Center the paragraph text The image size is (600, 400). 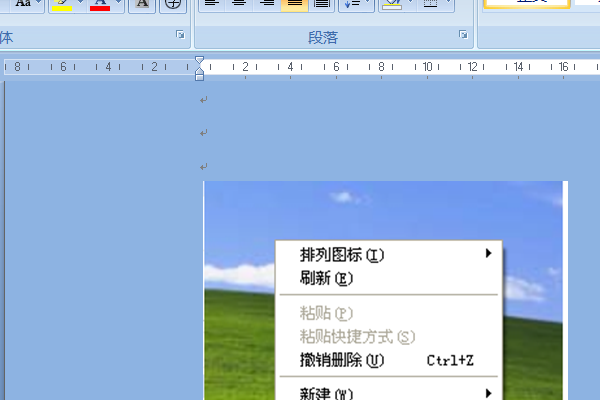point(239,4)
